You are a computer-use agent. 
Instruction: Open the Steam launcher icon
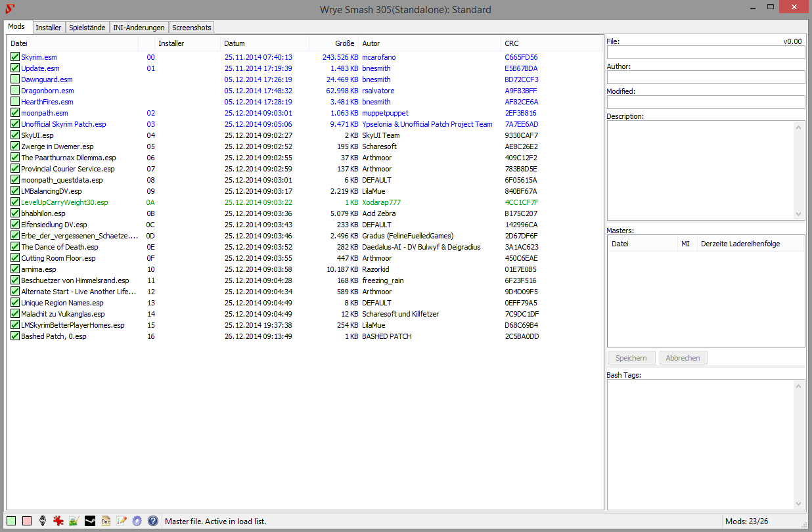[x=90, y=521]
